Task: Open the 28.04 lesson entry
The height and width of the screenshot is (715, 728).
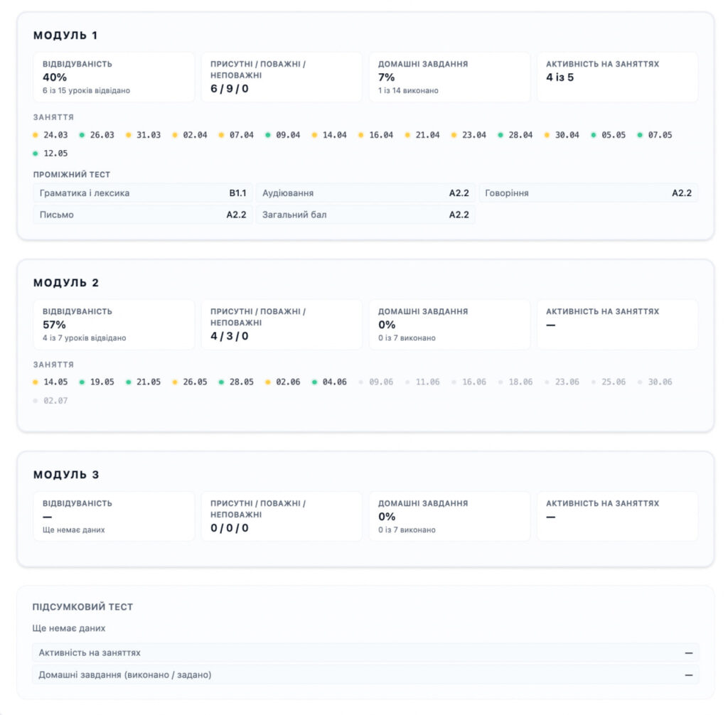Action: tap(515, 135)
